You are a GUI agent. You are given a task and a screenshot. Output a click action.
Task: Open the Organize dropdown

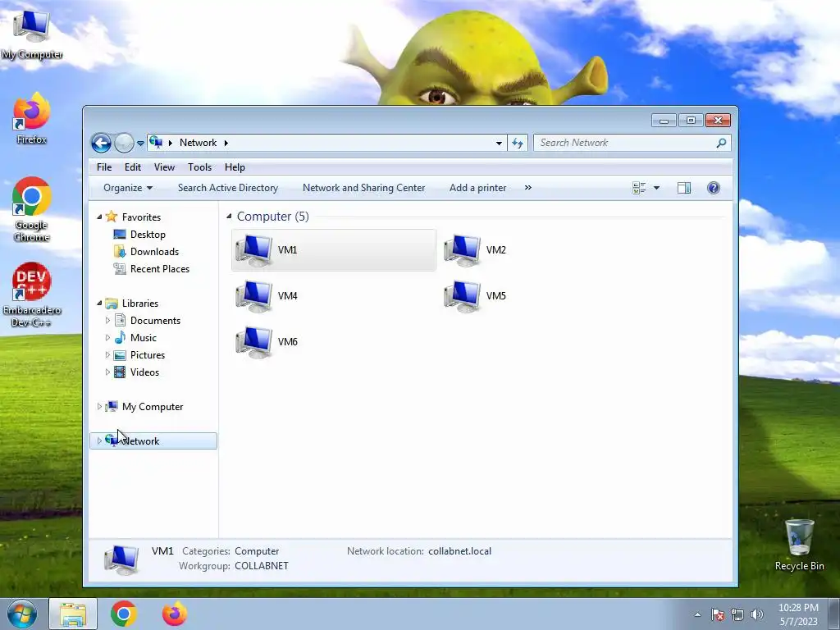[x=128, y=188]
